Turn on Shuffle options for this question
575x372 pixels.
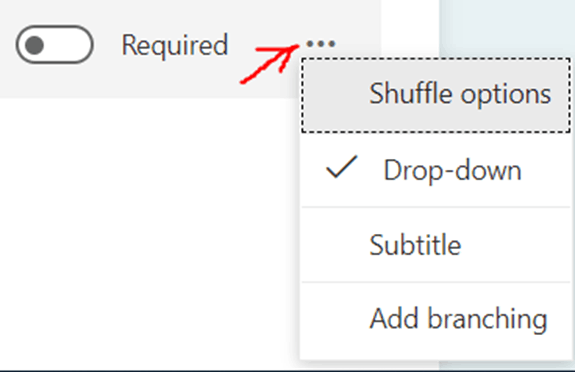pyautogui.click(x=436, y=95)
